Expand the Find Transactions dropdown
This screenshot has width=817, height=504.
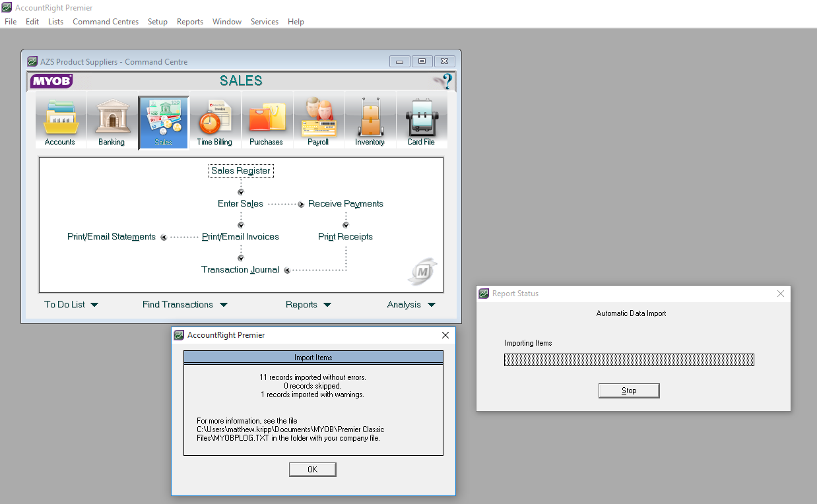point(185,304)
